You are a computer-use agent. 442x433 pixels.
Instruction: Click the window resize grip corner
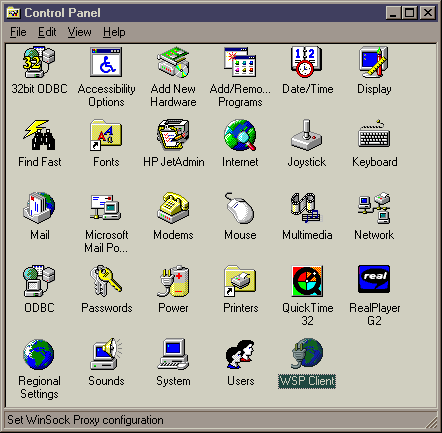tap(431, 422)
